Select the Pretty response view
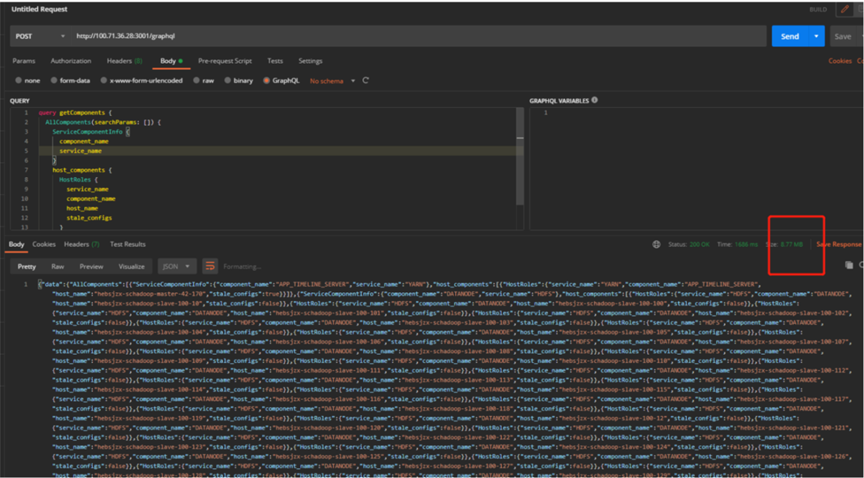864x478 pixels. [x=26, y=266]
